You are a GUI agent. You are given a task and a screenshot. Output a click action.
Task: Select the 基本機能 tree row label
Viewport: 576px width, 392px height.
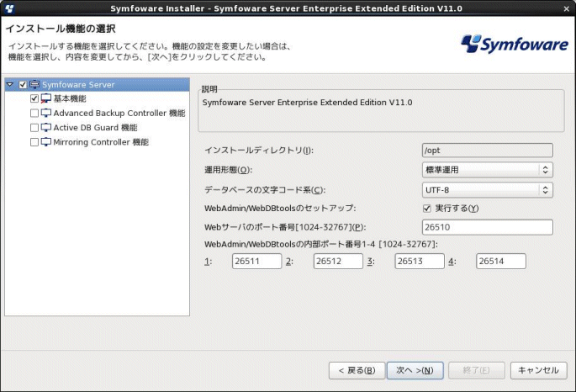click(x=70, y=98)
